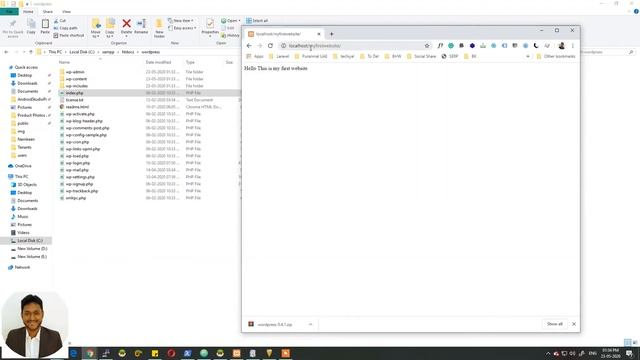Image resolution: width=640 pixels, height=360 pixels.
Task: Open the Laravel bookmarks folder
Action: 279,56
